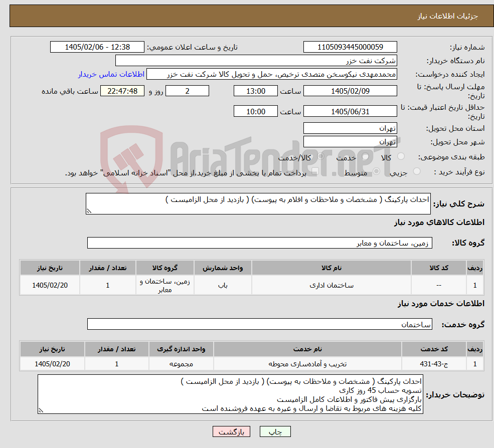Image resolution: width=494 pixels, height=448 pixels.
Task: Click the بازگشت (back) button
Action: click(x=231, y=431)
